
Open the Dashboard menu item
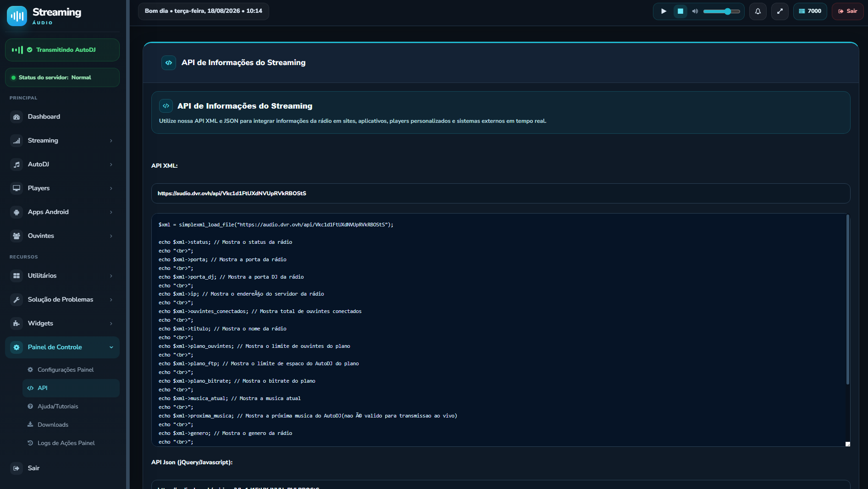tap(62, 117)
